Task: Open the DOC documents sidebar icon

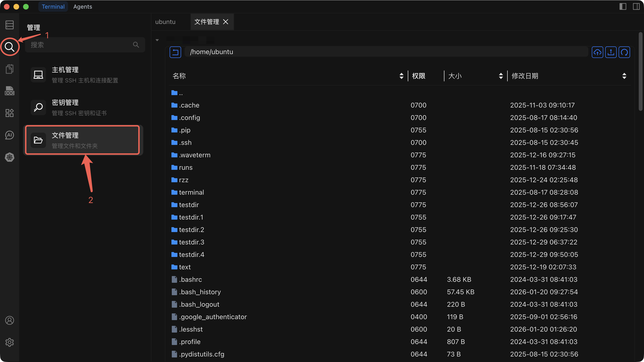Action: (10, 91)
